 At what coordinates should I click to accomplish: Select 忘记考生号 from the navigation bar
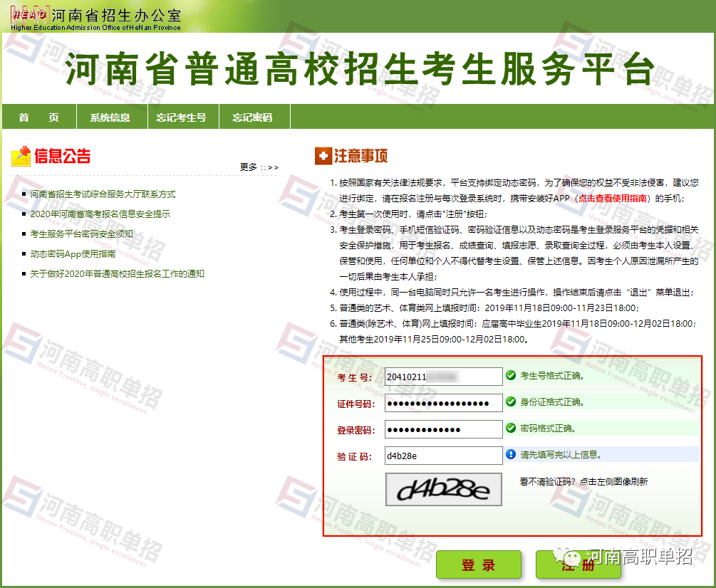(182, 117)
